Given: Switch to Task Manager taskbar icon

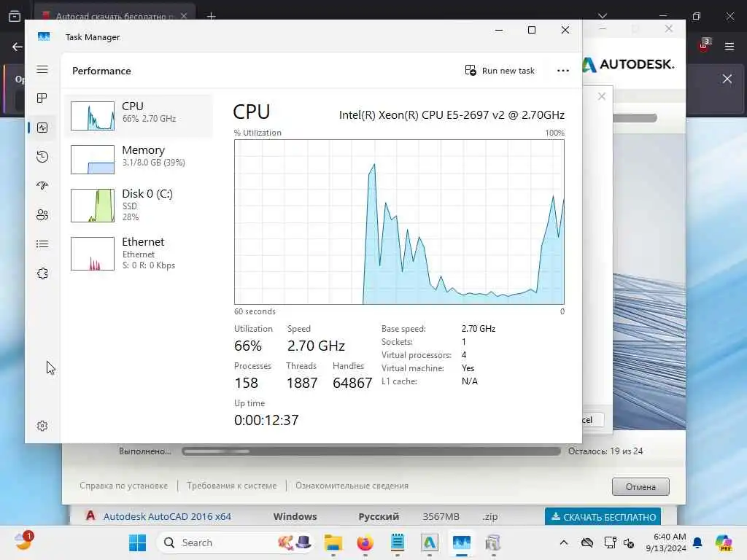Looking at the screenshot, I should click(x=462, y=542).
